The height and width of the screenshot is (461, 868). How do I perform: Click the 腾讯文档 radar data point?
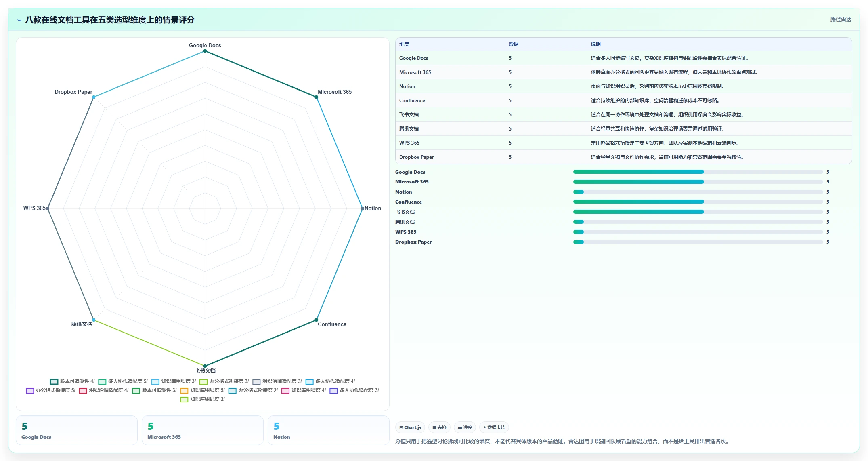pyautogui.click(x=94, y=320)
